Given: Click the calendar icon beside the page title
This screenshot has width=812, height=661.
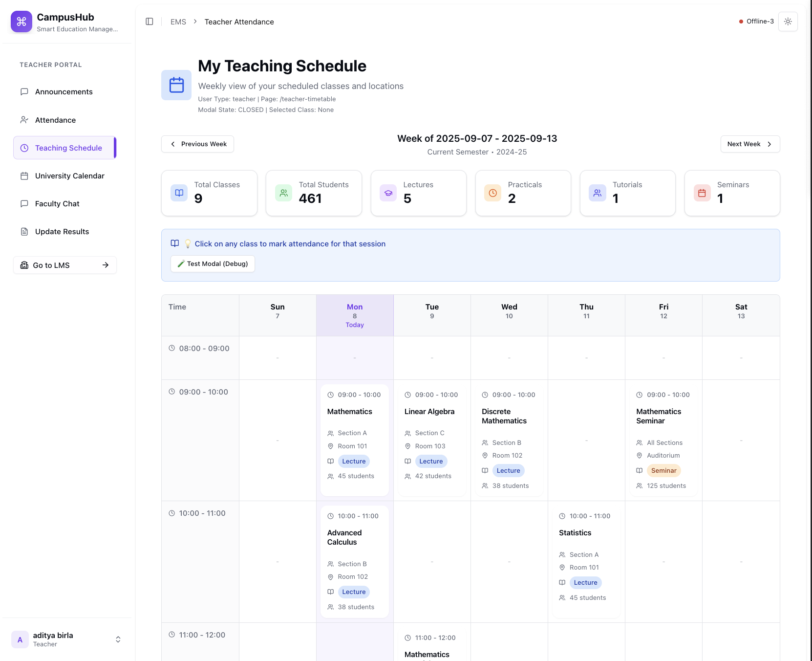Looking at the screenshot, I should click(176, 85).
